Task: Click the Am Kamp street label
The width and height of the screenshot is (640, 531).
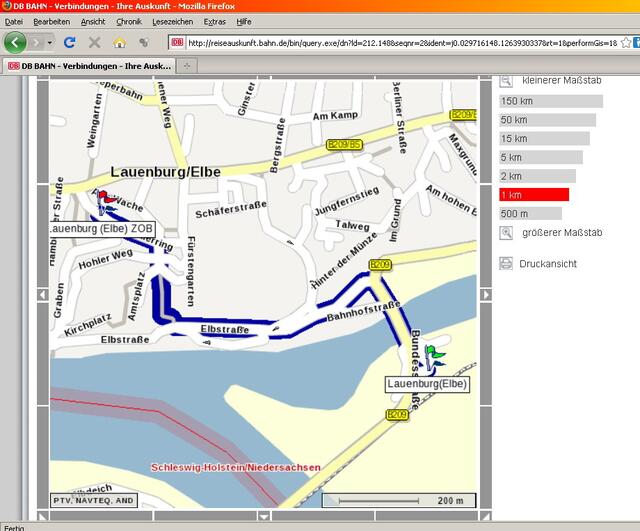Action: click(335, 116)
